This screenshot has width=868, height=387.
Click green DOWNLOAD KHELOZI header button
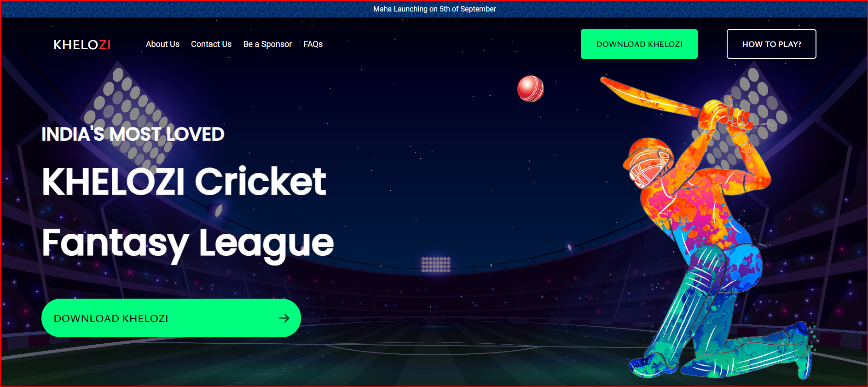tap(639, 44)
